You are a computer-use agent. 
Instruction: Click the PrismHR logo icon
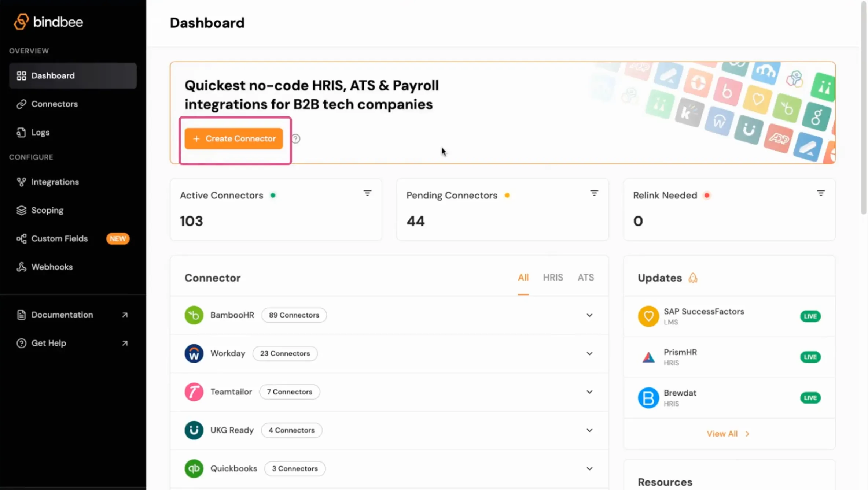tap(648, 357)
